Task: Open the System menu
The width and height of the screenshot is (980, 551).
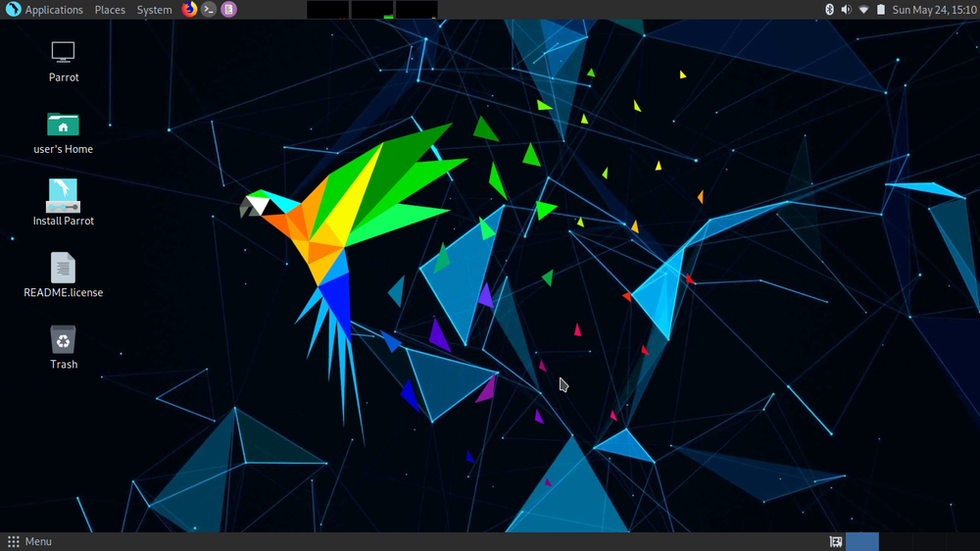Action: pos(155,10)
